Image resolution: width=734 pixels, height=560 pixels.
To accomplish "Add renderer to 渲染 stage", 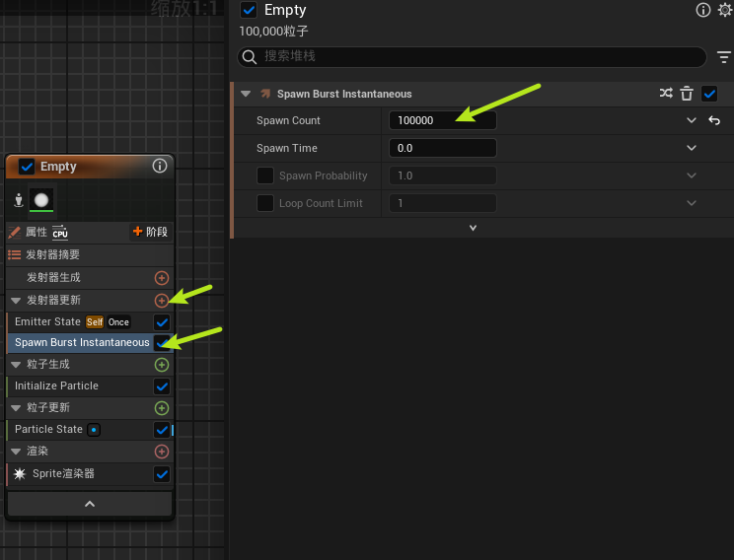I will [x=162, y=452].
